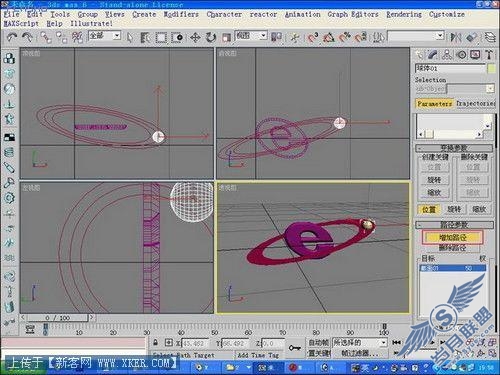Pick the rectangular selection region tool
The image size is (500, 375).
161,37
